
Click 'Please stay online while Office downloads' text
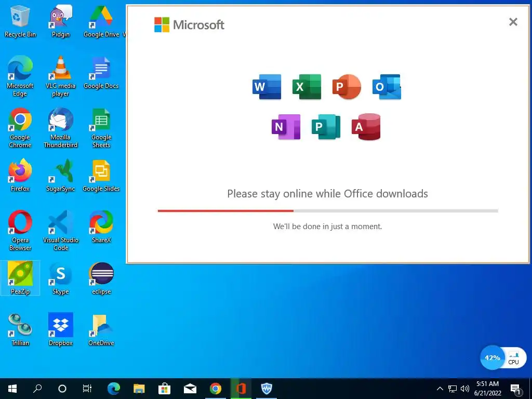(327, 194)
